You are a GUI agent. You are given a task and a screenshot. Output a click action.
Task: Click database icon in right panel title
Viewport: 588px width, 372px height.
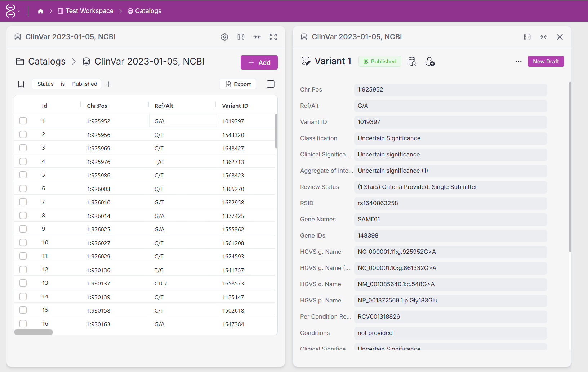tap(304, 37)
